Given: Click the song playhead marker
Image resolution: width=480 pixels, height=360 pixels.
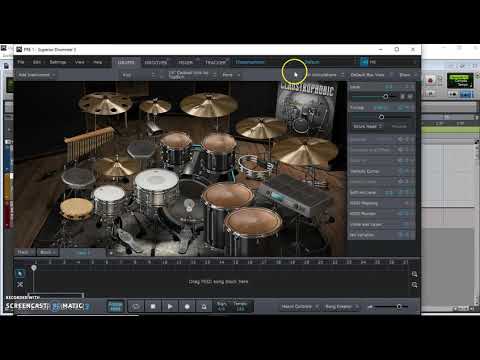Looking at the screenshot, I should coord(34,268).
